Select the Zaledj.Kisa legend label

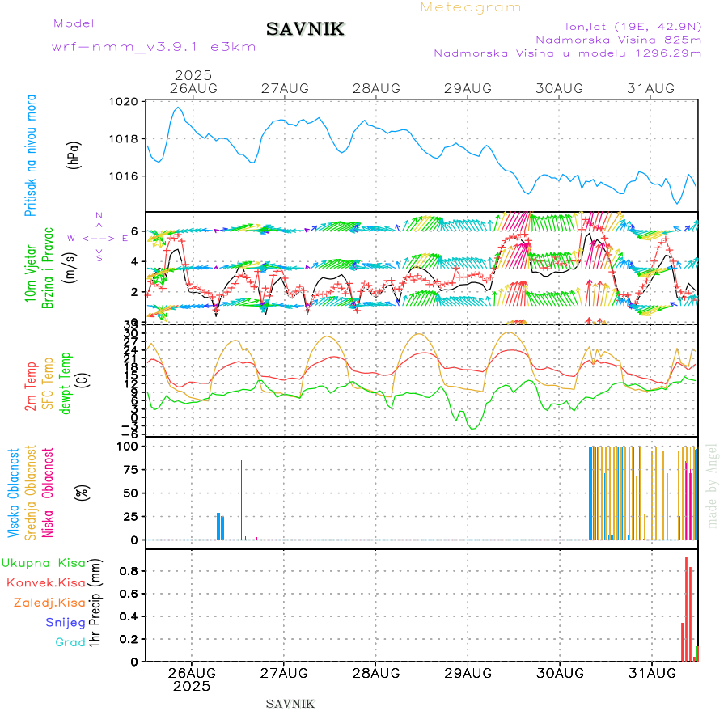click(49, 603)
